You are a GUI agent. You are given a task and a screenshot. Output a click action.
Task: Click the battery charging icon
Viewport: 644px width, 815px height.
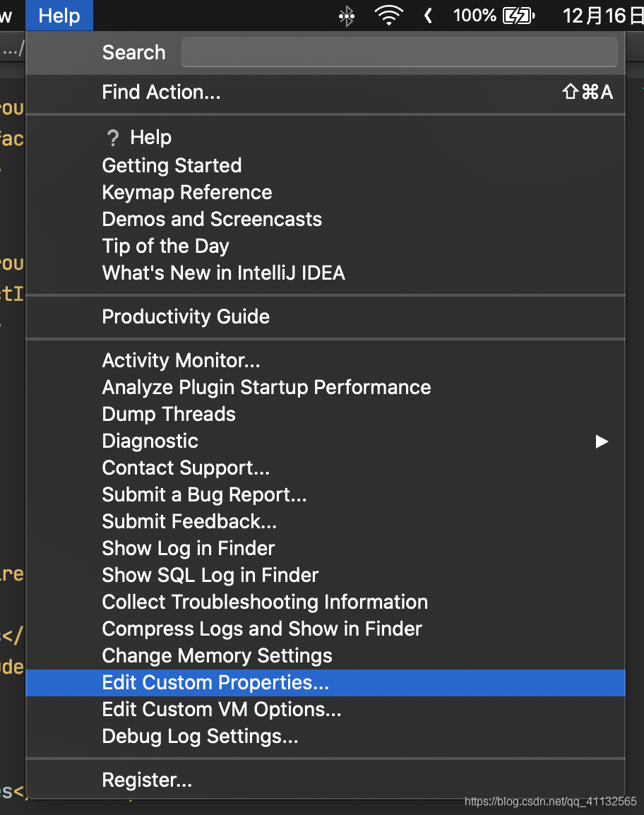[517, 16]
